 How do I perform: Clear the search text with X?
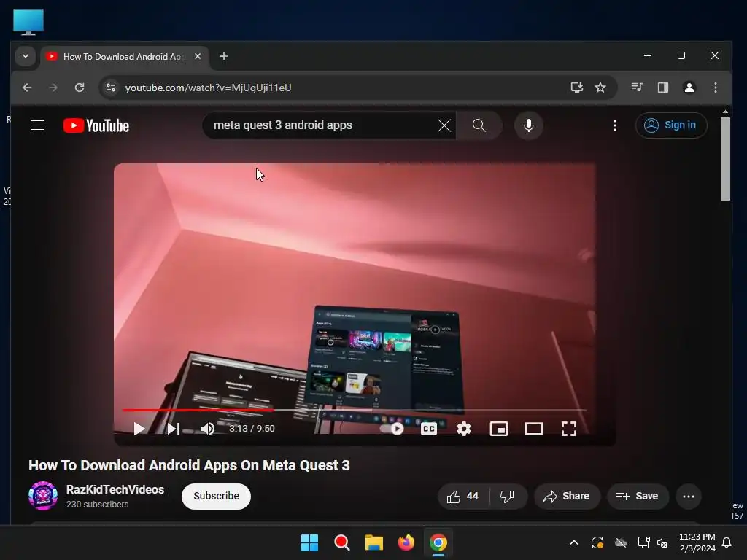coord(444,125)
